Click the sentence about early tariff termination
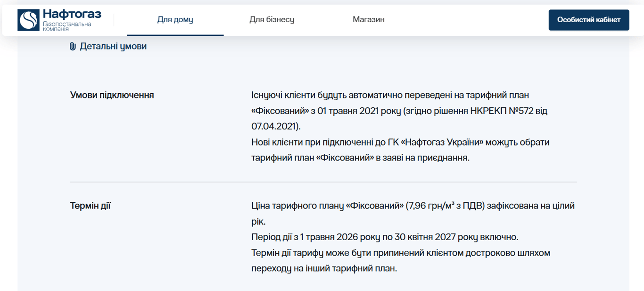 point(401,261)
